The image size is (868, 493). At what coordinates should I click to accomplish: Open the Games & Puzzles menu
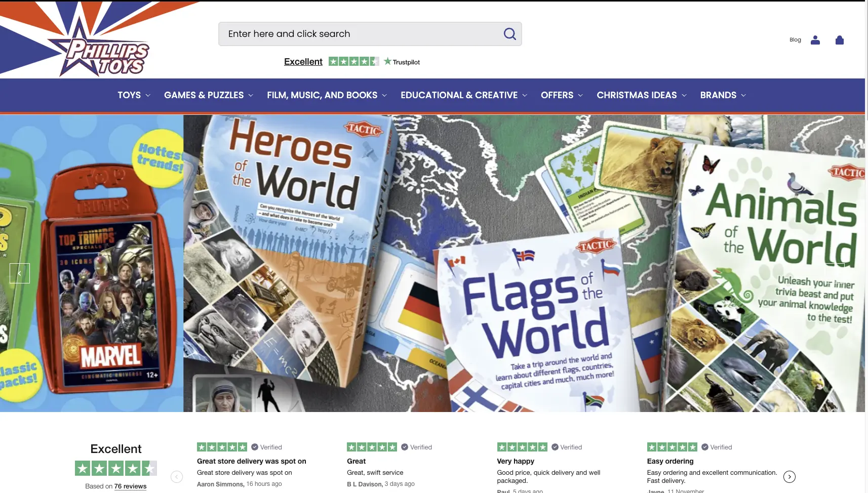pyautogui.click(x=204, y=95)
